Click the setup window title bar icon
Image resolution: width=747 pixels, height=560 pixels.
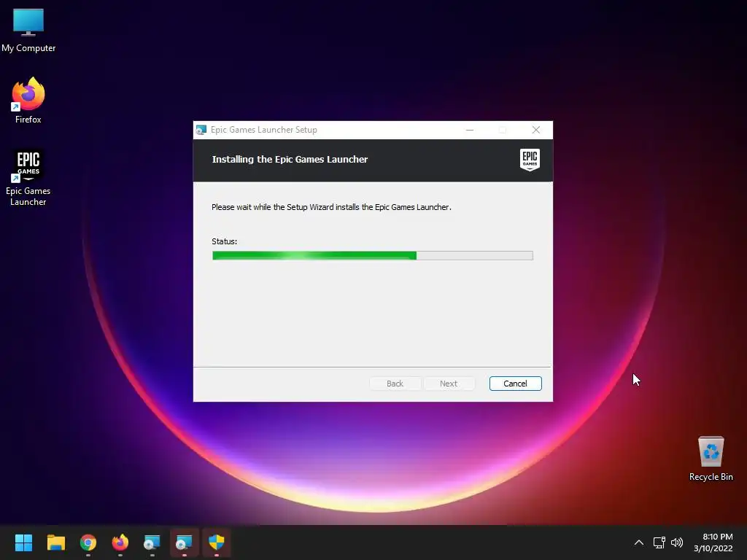tap(201, 130)
